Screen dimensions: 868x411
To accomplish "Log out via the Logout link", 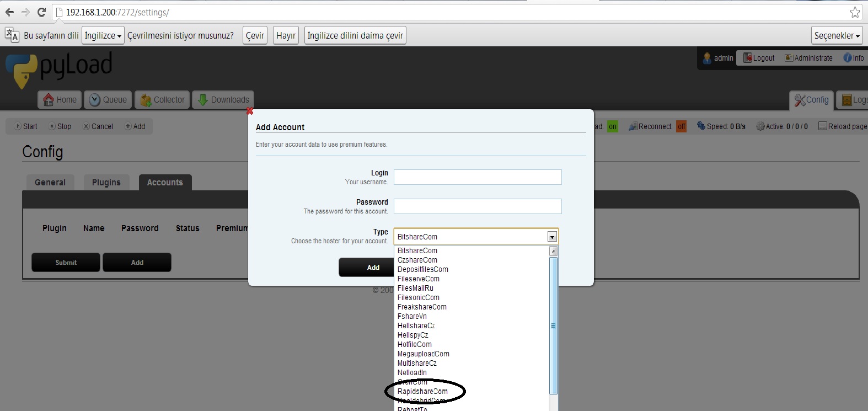I will [x=759, y=58].
